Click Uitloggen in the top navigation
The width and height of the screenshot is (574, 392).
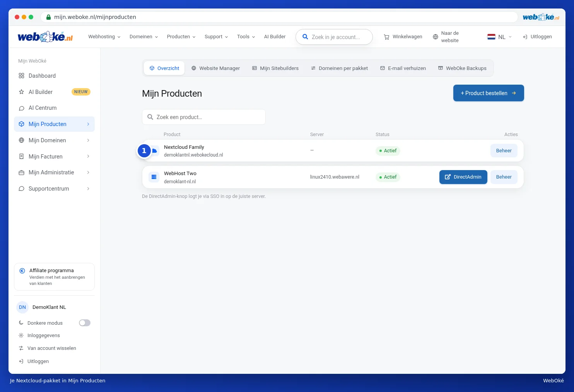pyautogui.click(x=537, y=37)
